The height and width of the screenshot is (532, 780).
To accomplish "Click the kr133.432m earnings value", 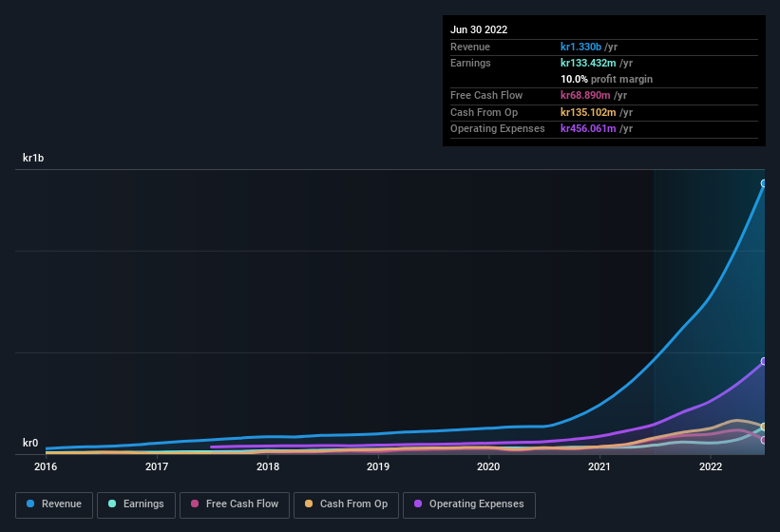I will (x=588, y=63).
